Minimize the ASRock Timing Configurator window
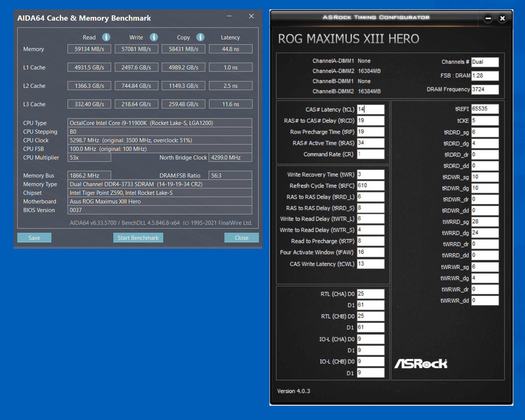Screen dimensions: 525x420 click(488, 18)
